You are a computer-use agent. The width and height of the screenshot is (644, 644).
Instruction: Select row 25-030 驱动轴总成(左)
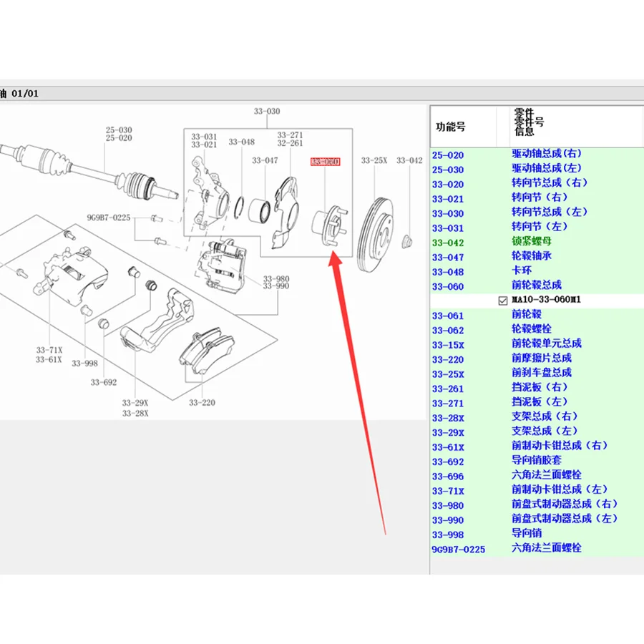point(537,169)
